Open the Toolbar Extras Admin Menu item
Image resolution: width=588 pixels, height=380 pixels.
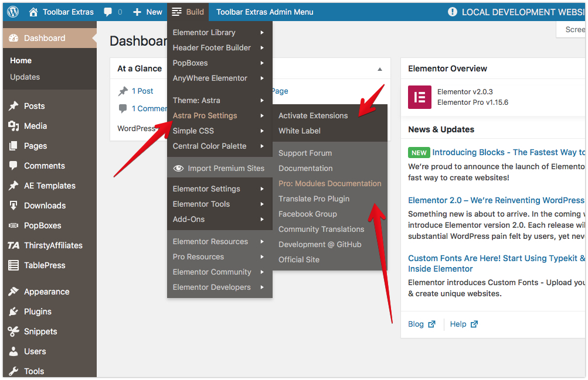265,12
